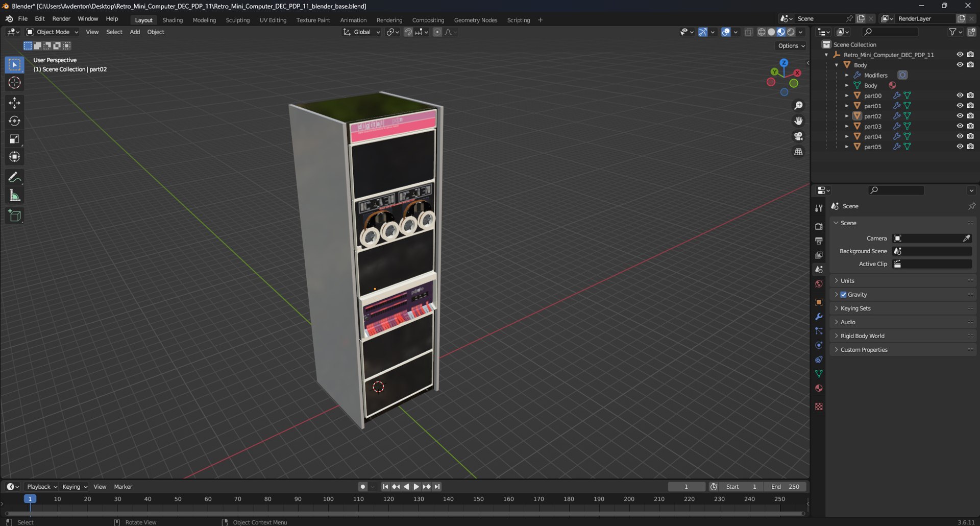Choose the Annotate pencil tool

[x=14, y=177]
